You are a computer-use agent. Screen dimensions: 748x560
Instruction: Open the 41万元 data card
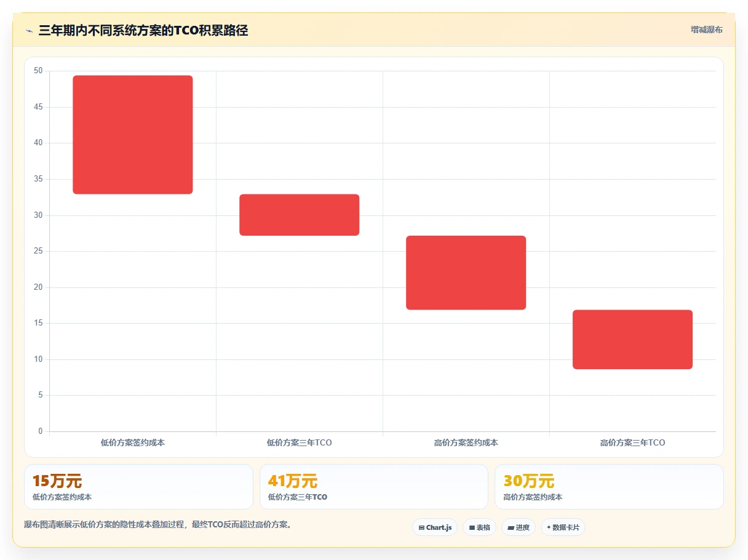click(374, 487)
